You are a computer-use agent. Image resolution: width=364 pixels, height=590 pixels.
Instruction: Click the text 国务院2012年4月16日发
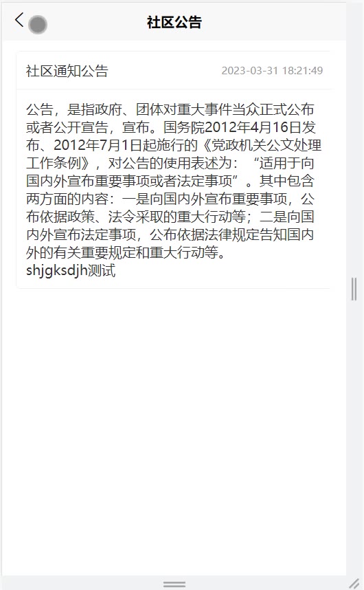pos(239,127)
